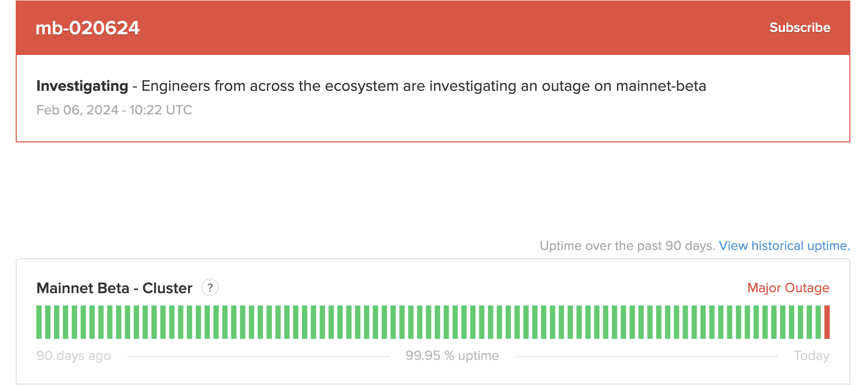Click the question mark help icon
Viewport: 868px width, 385px height.
pyautogui.click(x=210, y=287)
